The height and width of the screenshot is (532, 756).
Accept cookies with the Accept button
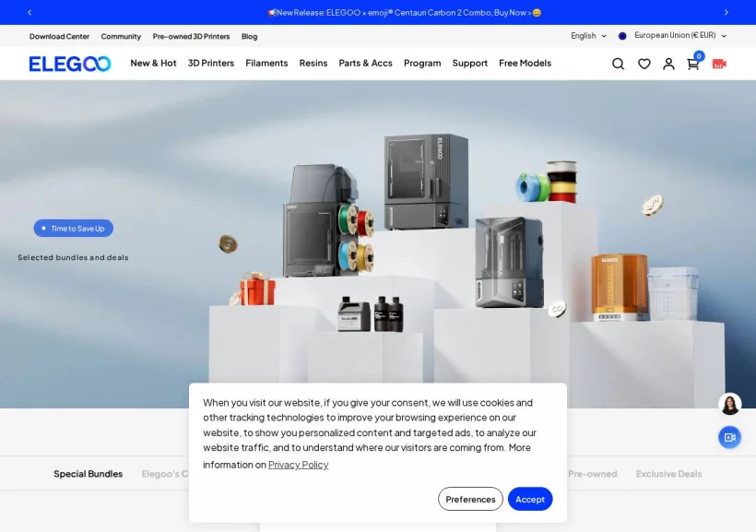click(530, 499)
